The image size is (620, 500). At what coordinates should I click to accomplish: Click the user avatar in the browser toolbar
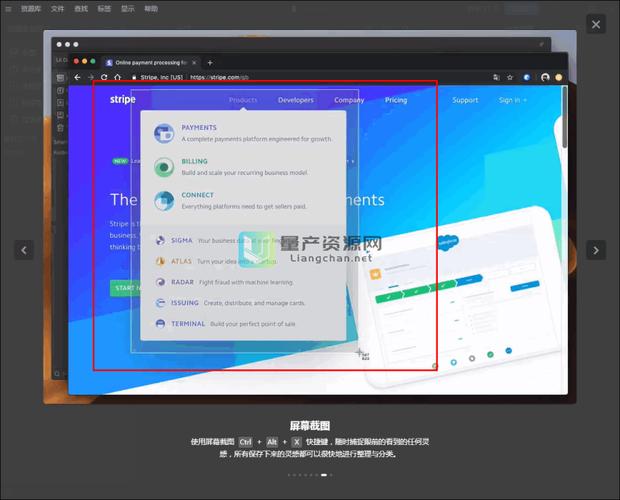tap(545, 77)
